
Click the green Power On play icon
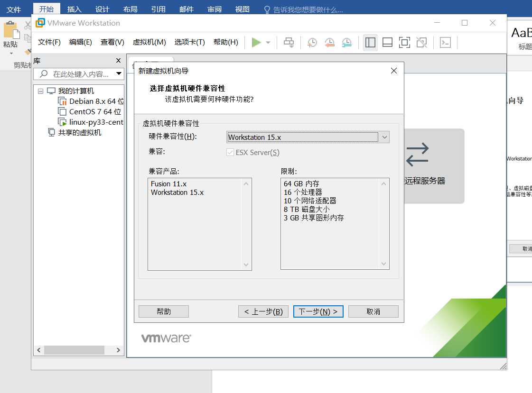pos(256,42)
